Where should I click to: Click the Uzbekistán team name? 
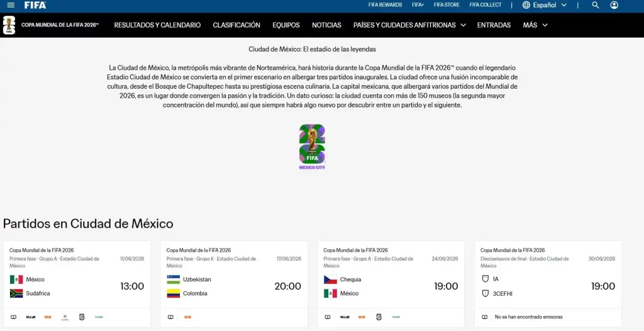click(197, 279)
